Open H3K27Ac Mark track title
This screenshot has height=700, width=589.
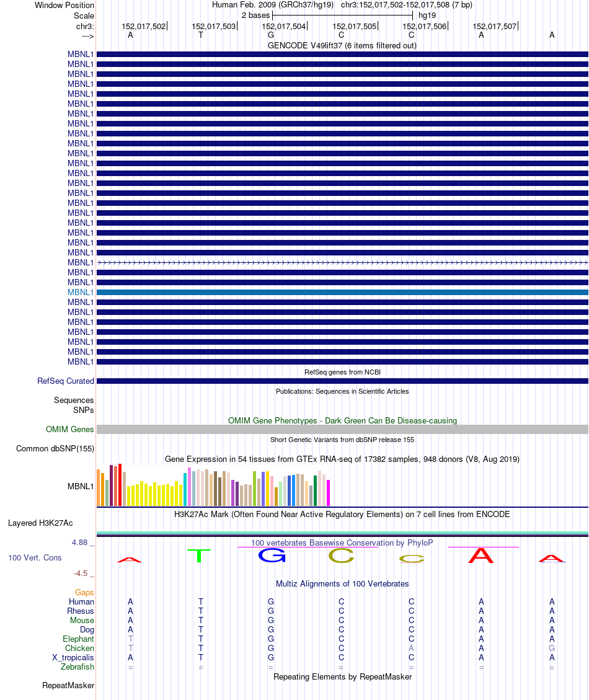click(342, 514)
